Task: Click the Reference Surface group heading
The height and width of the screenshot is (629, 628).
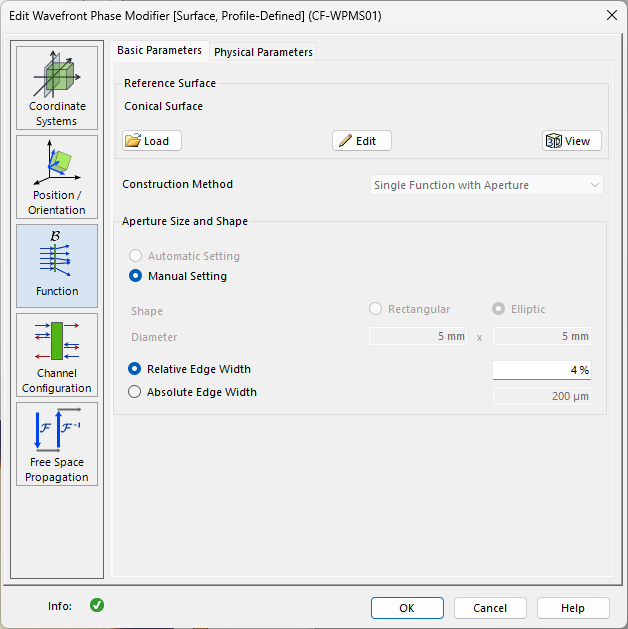Action: click(x=170, y=83)
